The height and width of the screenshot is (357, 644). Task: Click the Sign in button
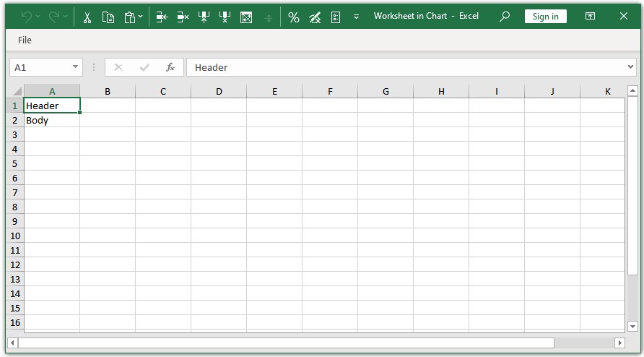545,17
